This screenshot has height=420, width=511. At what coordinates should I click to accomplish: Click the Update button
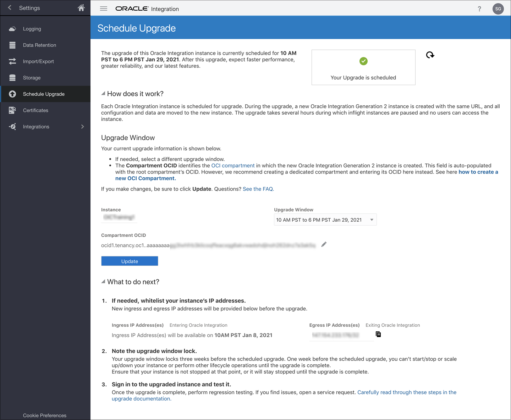[x=129, y=261]
